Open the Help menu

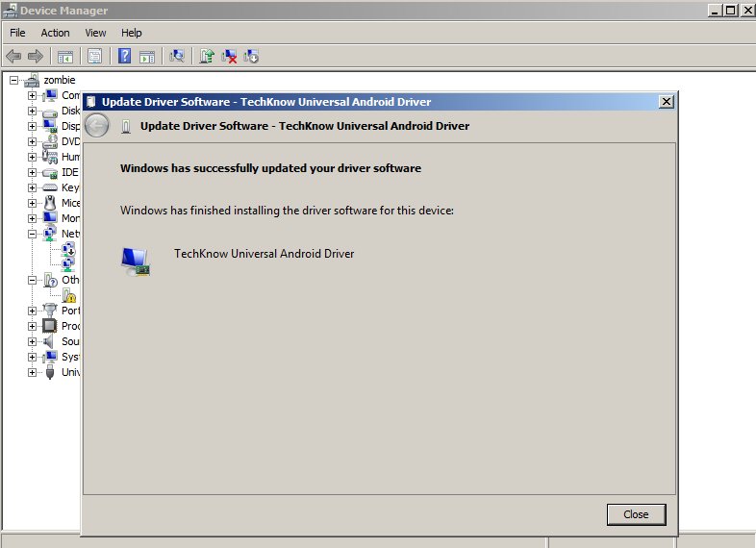tap(131, 33)
